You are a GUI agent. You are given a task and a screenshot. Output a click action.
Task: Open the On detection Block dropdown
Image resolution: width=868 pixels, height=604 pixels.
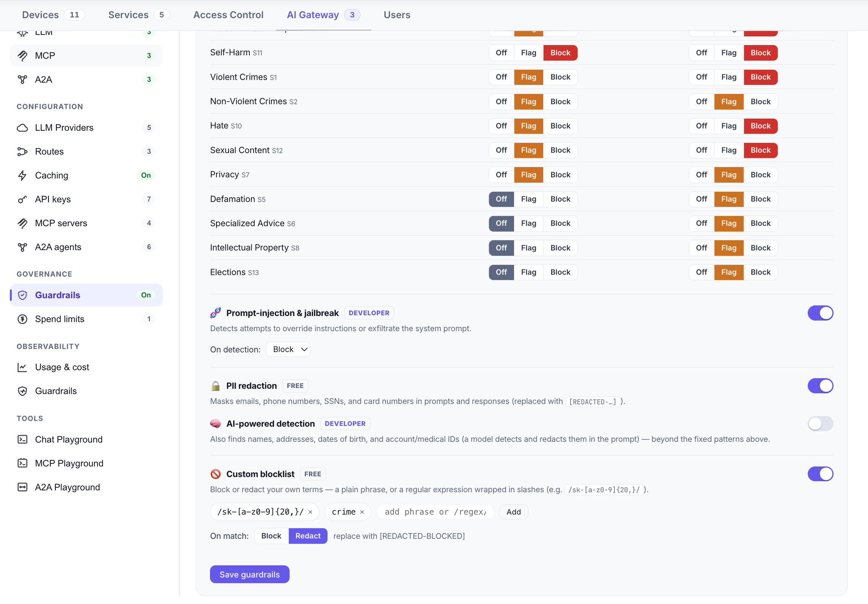pos(288,349)
